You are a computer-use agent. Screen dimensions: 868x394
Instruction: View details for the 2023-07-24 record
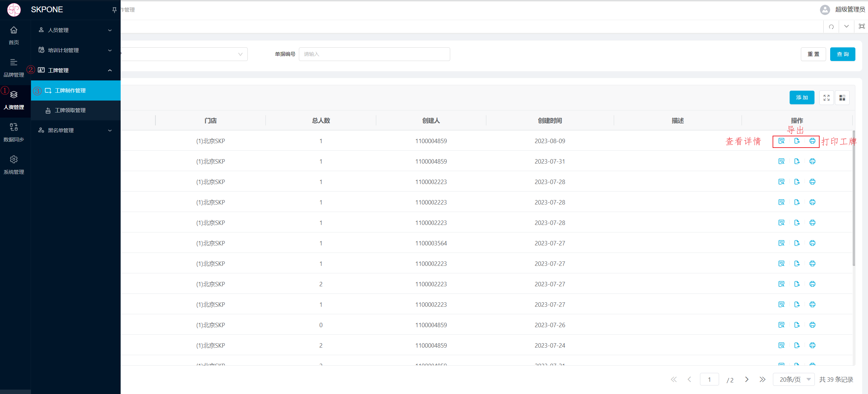[x=781, y=345]
